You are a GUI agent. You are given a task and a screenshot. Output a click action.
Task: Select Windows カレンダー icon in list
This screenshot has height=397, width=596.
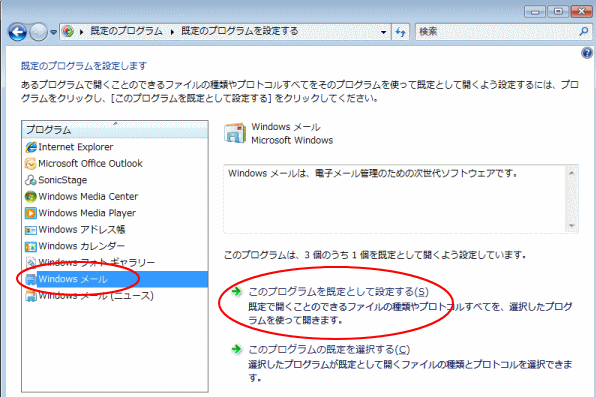coord(30,246)
